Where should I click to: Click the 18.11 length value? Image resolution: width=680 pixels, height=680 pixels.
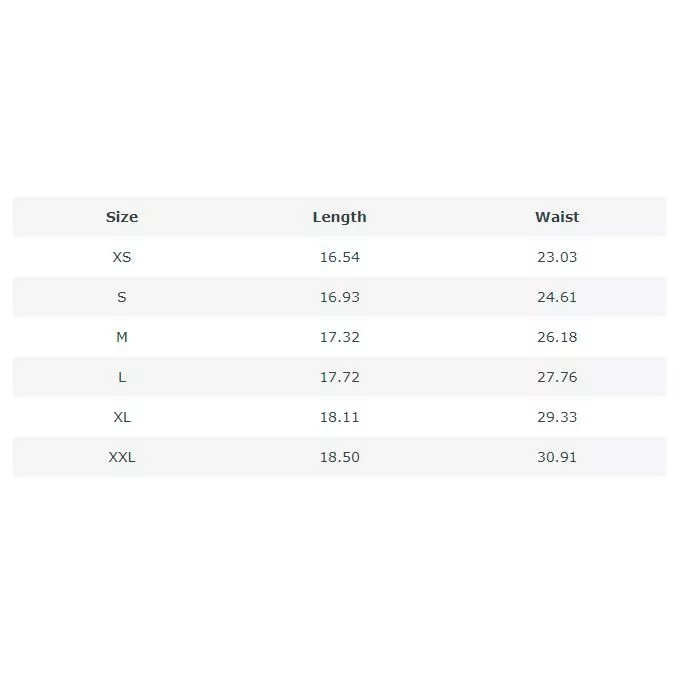click(x=339, y=417)
